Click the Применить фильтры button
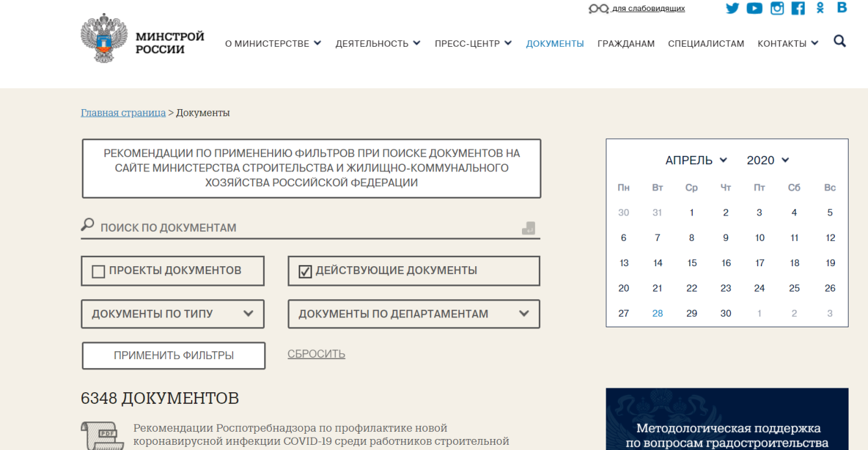 (174, 355)
